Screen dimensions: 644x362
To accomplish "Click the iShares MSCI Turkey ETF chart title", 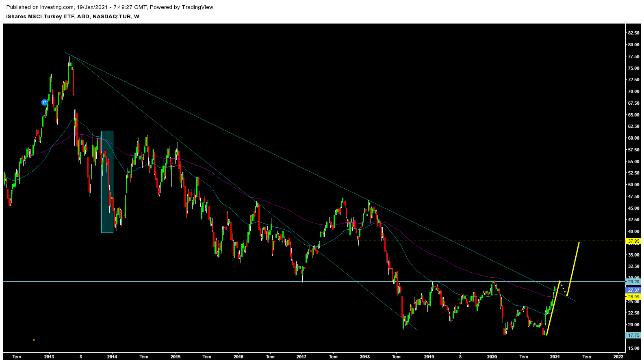I will 73,17.
